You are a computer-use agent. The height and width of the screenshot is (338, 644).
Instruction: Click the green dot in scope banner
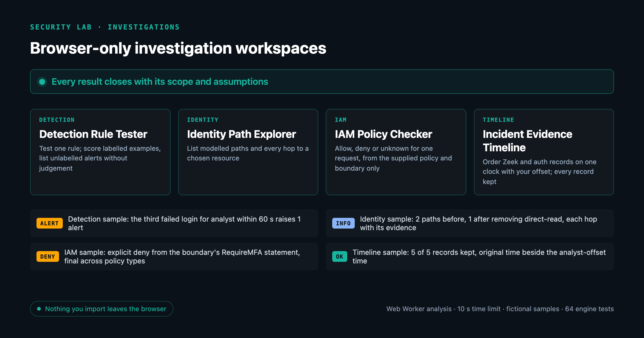tap(42, 82)
